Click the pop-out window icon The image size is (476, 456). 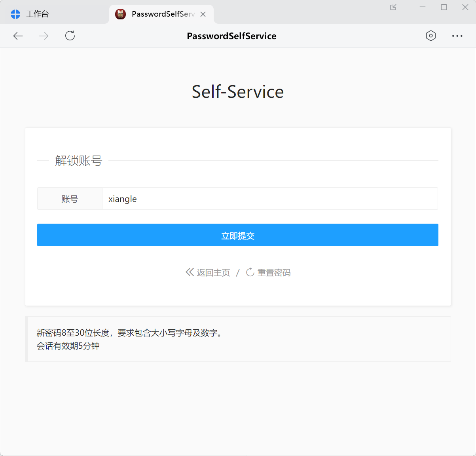393,7
